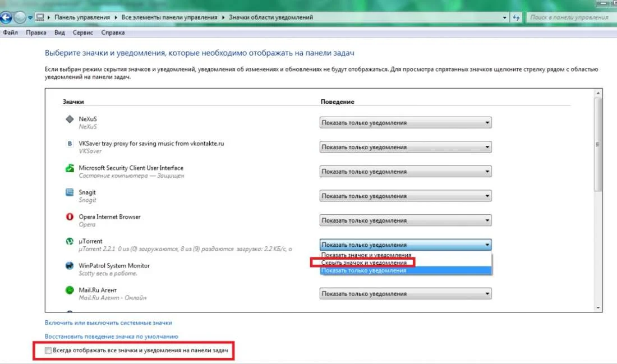Click the WinPatrol System Monitor icon
This screenshot has height=364, width=617.
[70, 266]
